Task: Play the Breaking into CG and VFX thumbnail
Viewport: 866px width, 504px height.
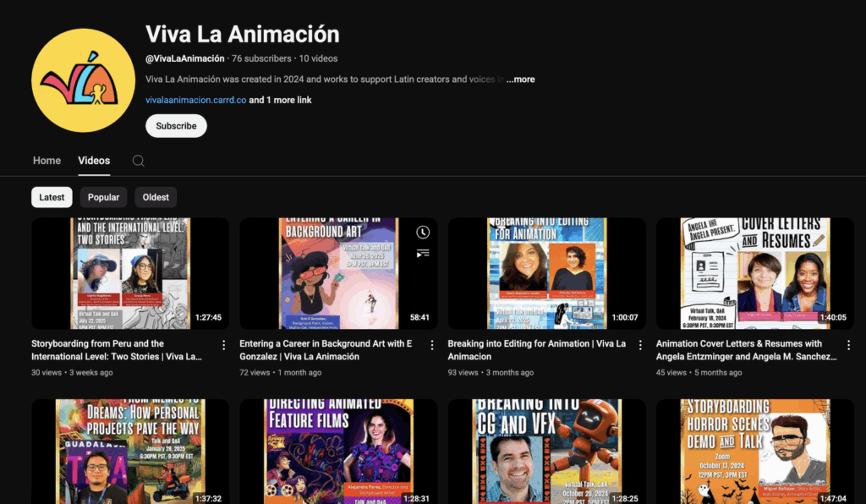Action: pos(546,452)
